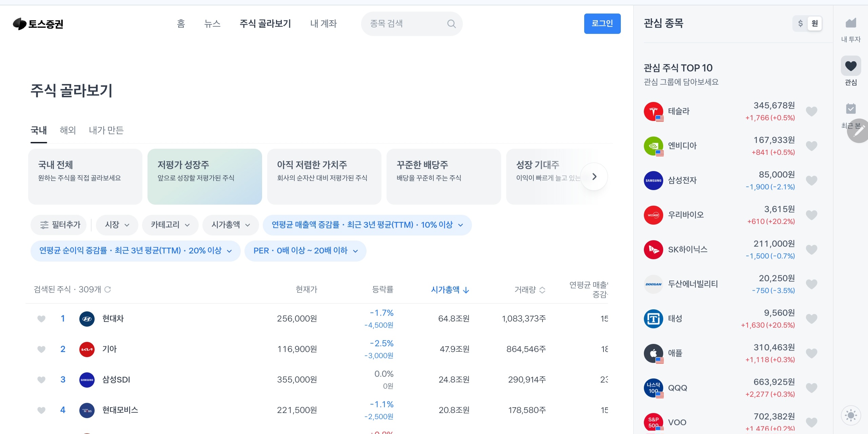Toggle heart for 기아 row
868x434 pixels.
pyautogui.click(x=41, y=349)
